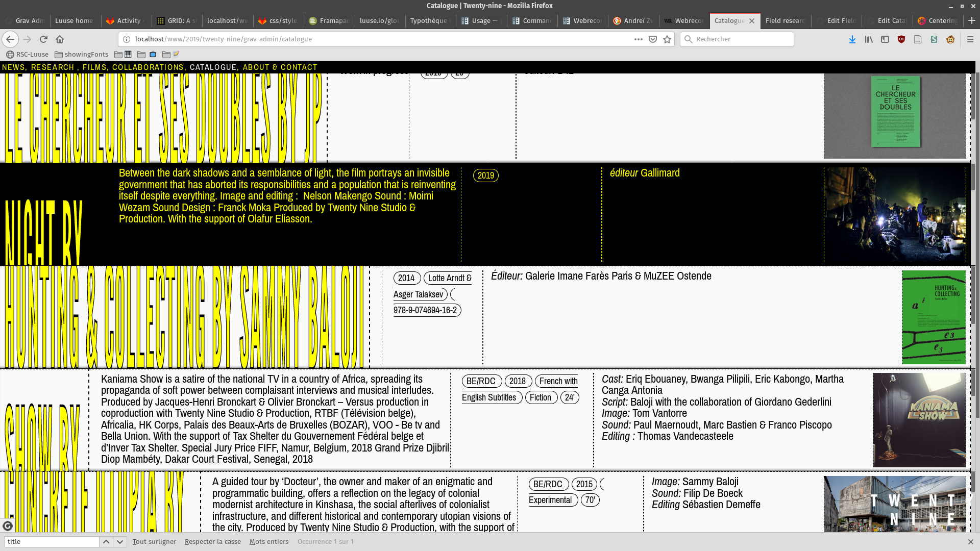Open the page actions three-dots menu
980x551 pixels.
pos(638,39)
